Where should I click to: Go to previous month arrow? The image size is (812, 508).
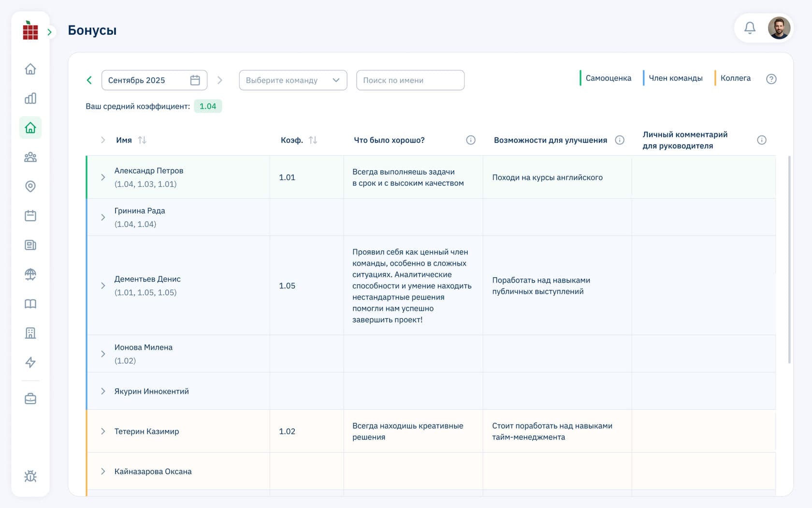point(89,80)
